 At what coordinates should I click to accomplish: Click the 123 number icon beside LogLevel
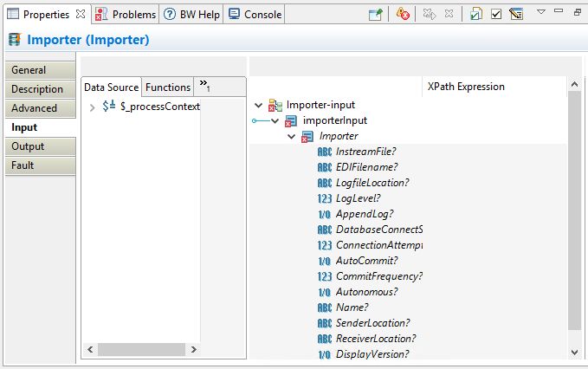click(325, 199)
